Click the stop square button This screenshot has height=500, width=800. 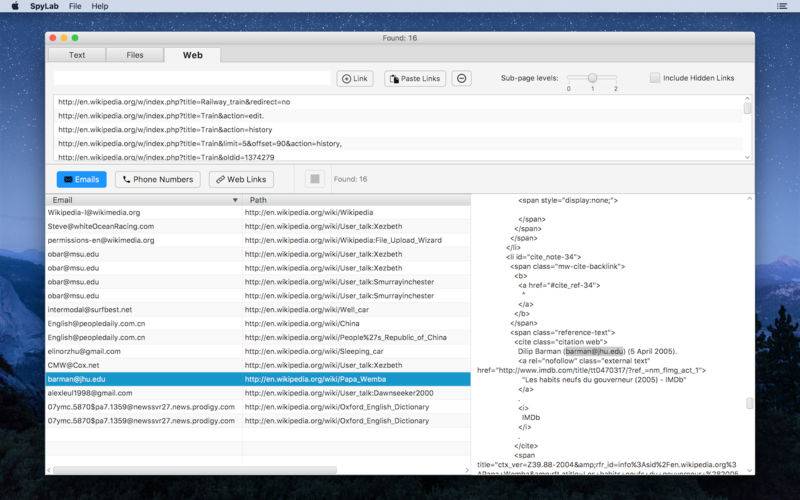(315, 179)
